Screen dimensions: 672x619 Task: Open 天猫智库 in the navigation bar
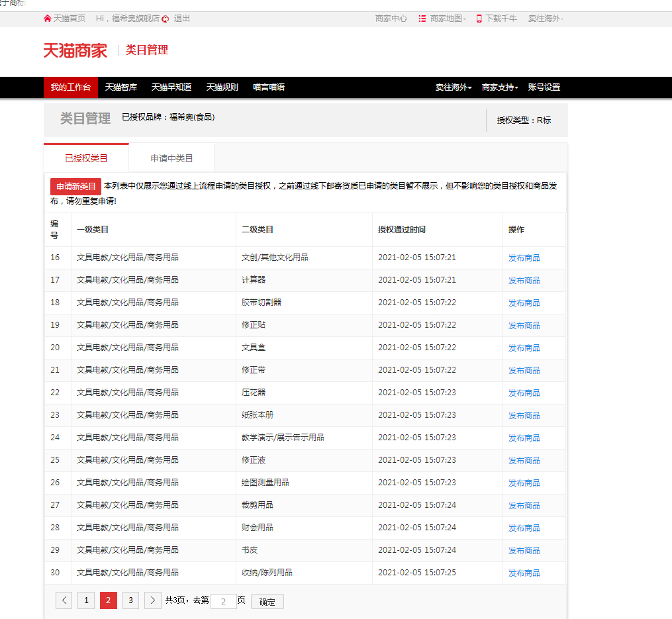121,87
